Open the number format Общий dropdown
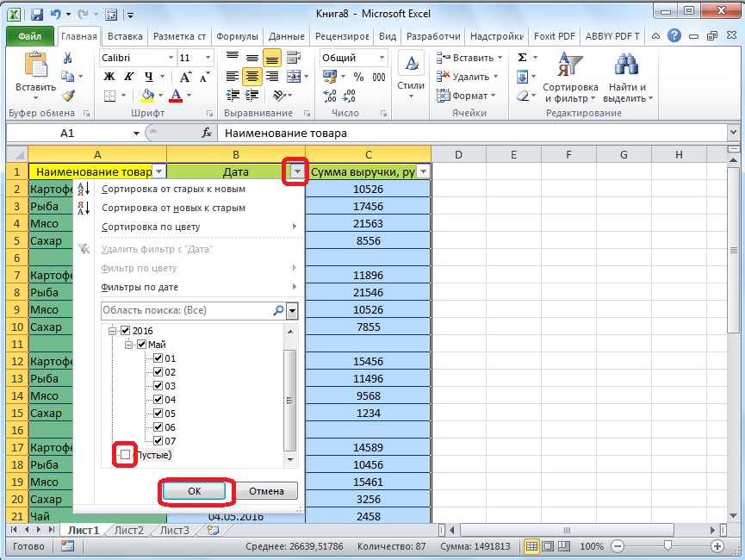The height and width of the screenshot is (560, 745). pyautogui.click(x=382, y=58)
